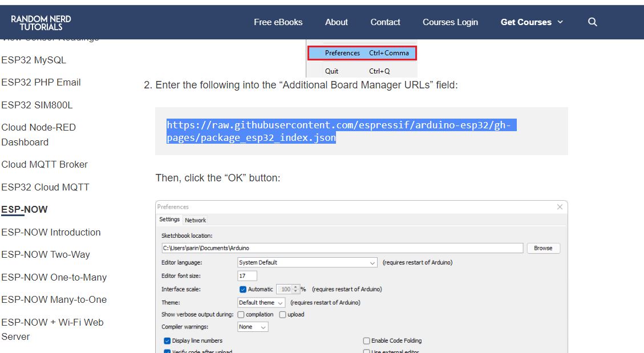
Task: Open the Free eBooks page
Action: click(278, 22)
